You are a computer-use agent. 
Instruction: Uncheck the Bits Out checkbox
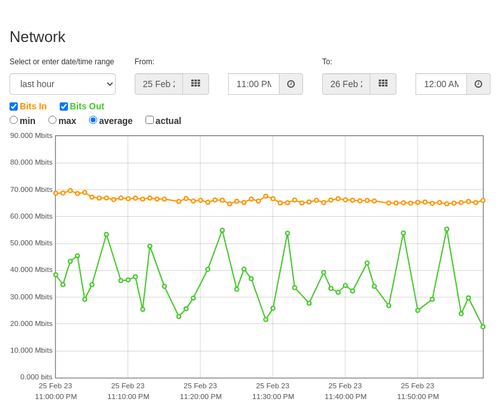64,106
